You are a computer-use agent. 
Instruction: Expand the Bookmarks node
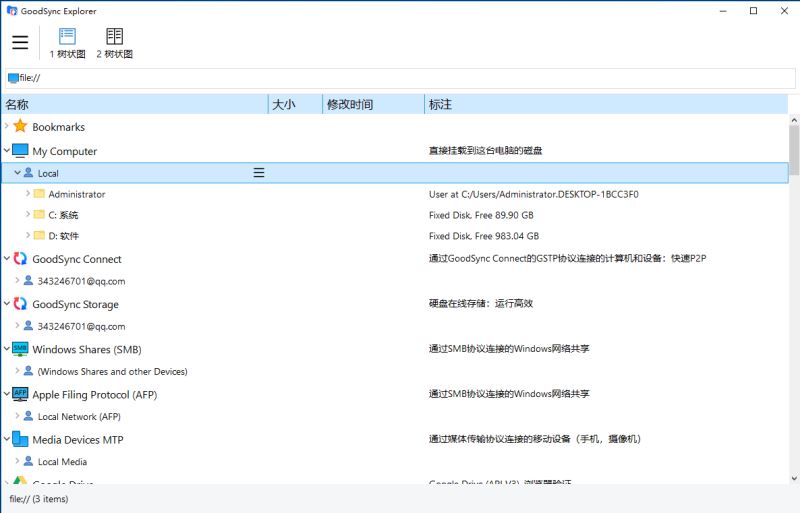click(x=7, y=126)
